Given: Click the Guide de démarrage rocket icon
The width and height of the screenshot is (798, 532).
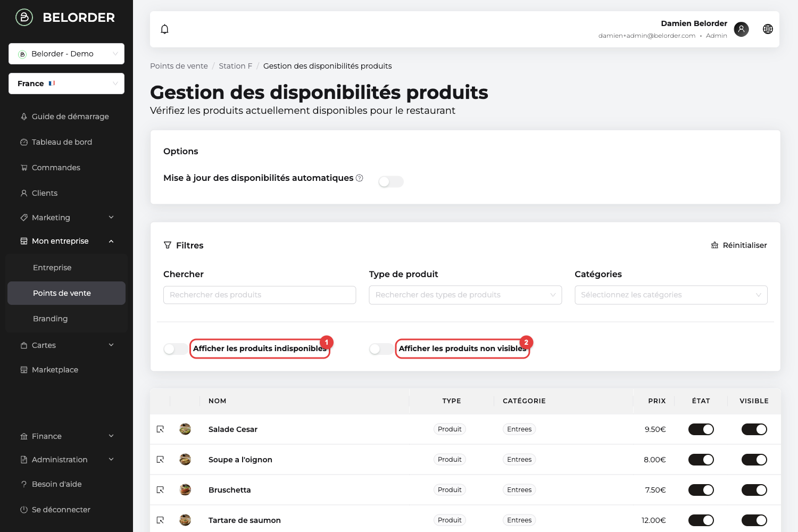Looking at the screenshot, I should point(24,117).
